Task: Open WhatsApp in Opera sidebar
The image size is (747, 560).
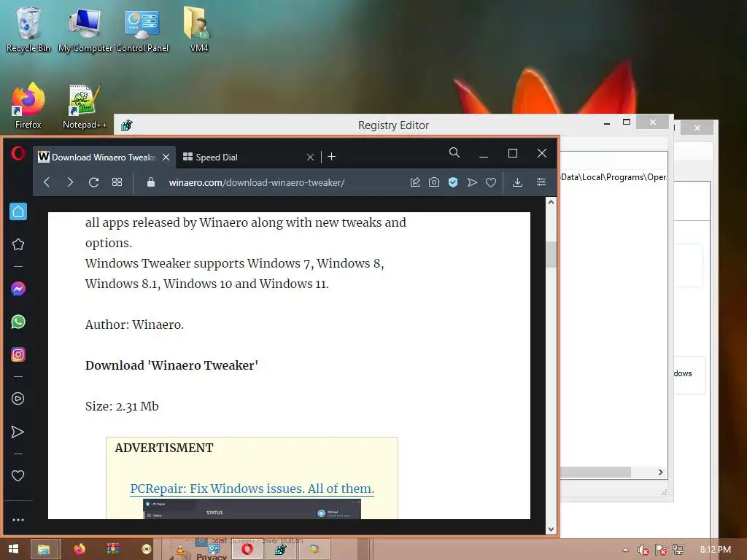Action: (x=18, y=322)
